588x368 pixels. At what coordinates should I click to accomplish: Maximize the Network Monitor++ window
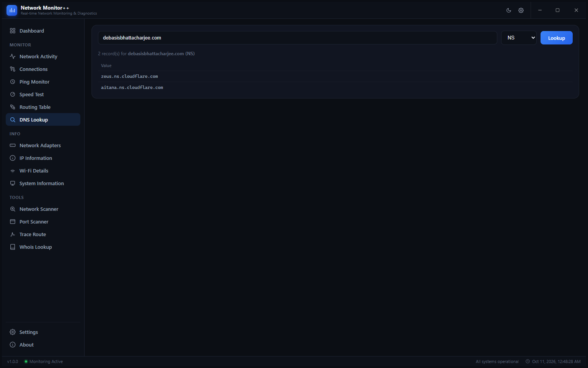[x=557, y=10]
